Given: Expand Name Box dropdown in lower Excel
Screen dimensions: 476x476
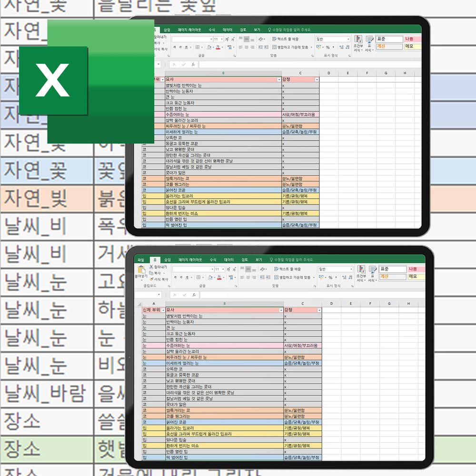Looking at the screenshot, I should pyautogui.click(x=159, y=295).
